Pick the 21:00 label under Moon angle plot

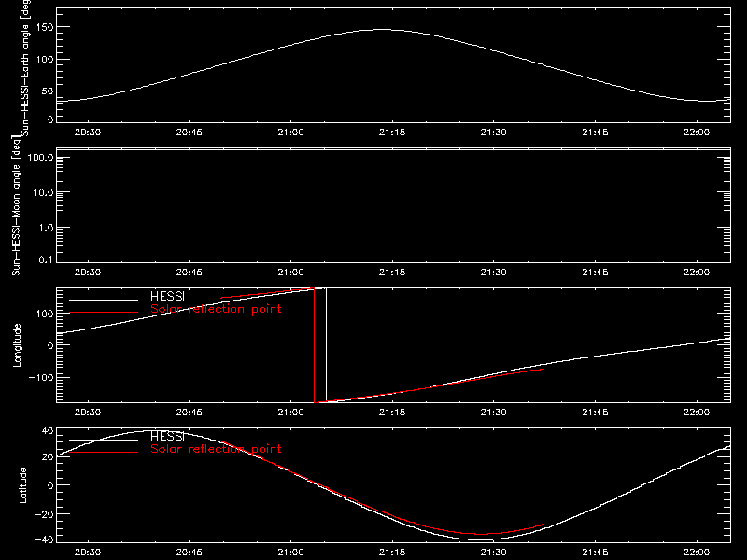tap(290, 273)
